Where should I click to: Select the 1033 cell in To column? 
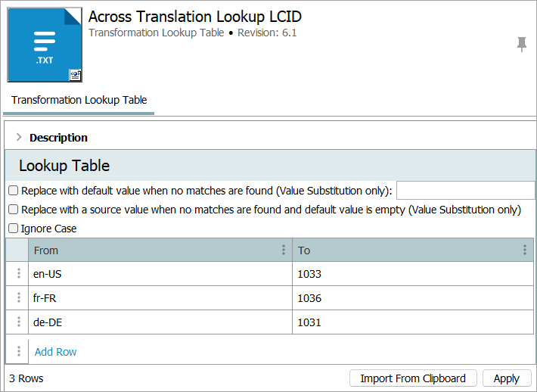412,274
